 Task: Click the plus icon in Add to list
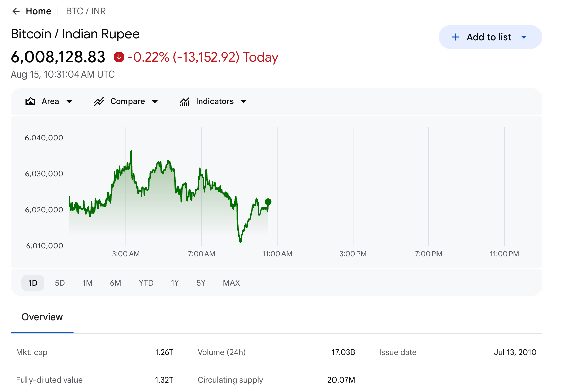(x=455, y=37)
